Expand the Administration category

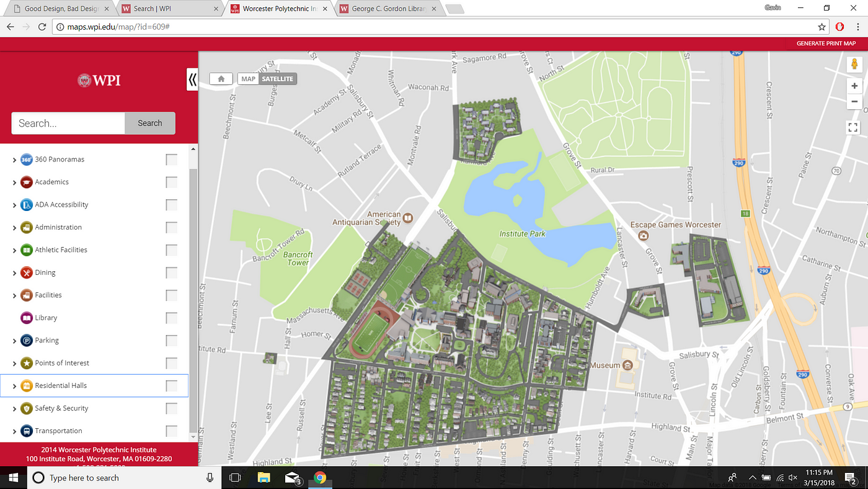tap(14, 228)
